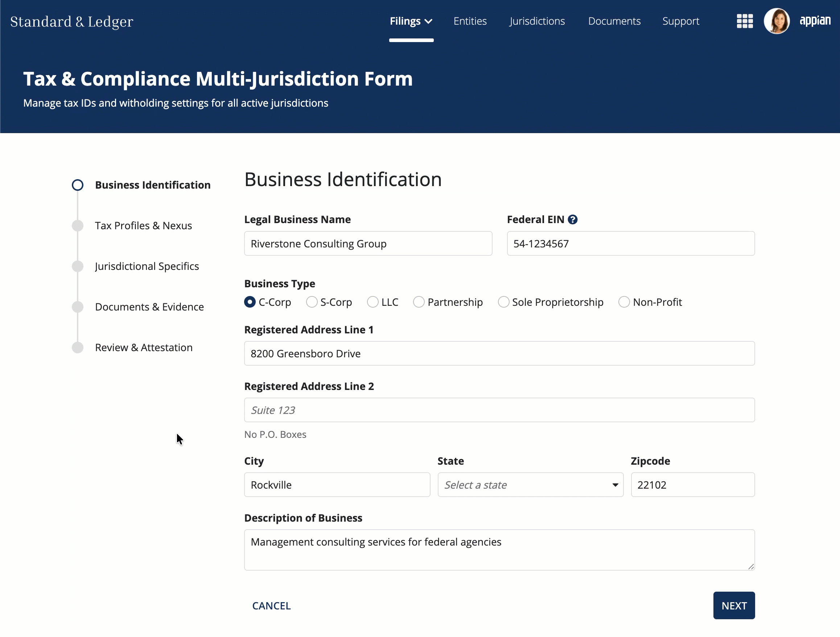The image size is (840, 637).
Task: Open the Review & Attestation step
Action: coord(132,348)
